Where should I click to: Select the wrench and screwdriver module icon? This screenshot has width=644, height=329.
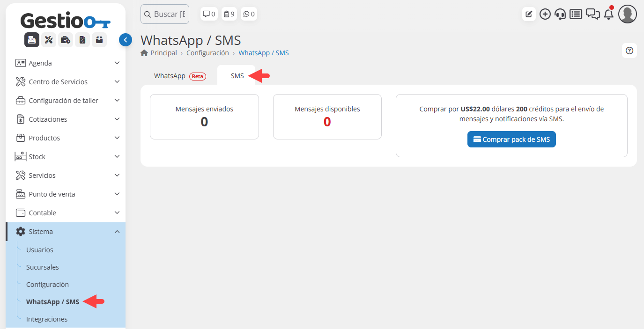point(49,40)
